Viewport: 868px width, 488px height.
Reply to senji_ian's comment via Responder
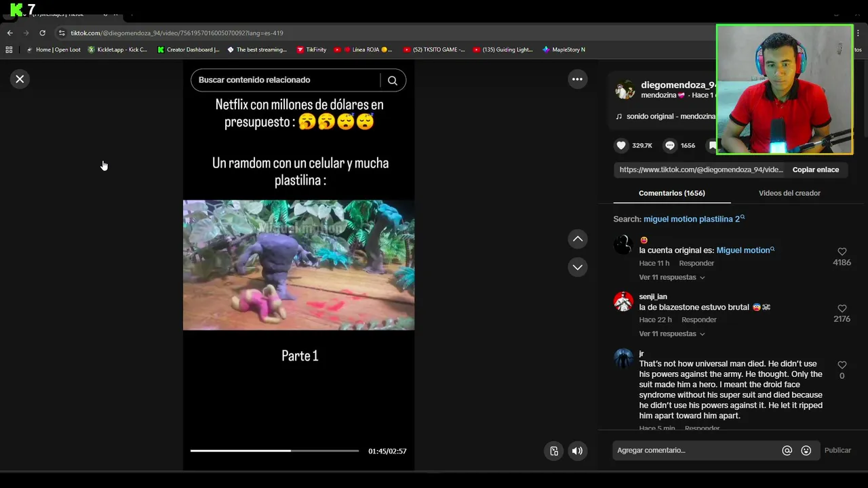coord(699,320)
